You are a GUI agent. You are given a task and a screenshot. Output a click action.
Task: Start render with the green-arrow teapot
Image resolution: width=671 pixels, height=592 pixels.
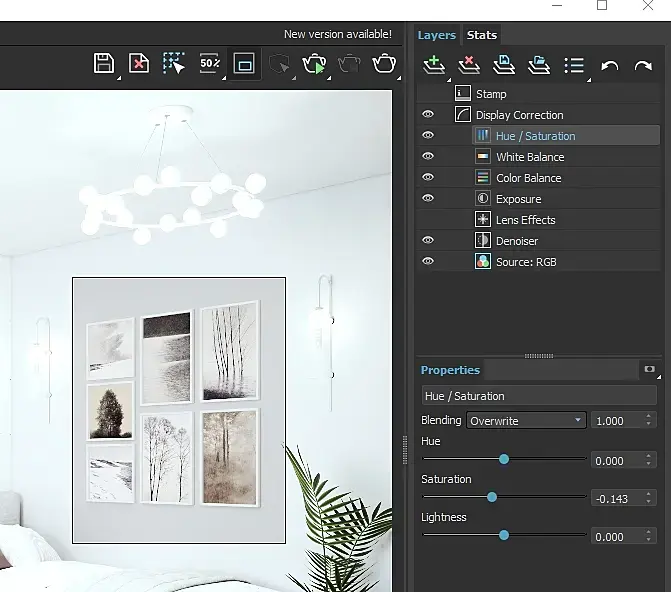click(x=314, y=65)
